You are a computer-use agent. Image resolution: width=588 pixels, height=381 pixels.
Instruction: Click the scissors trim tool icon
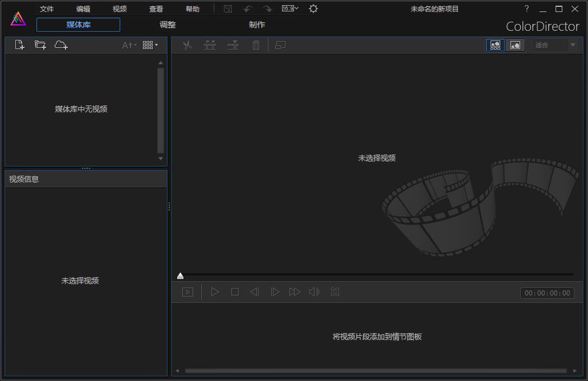[187, 46]
